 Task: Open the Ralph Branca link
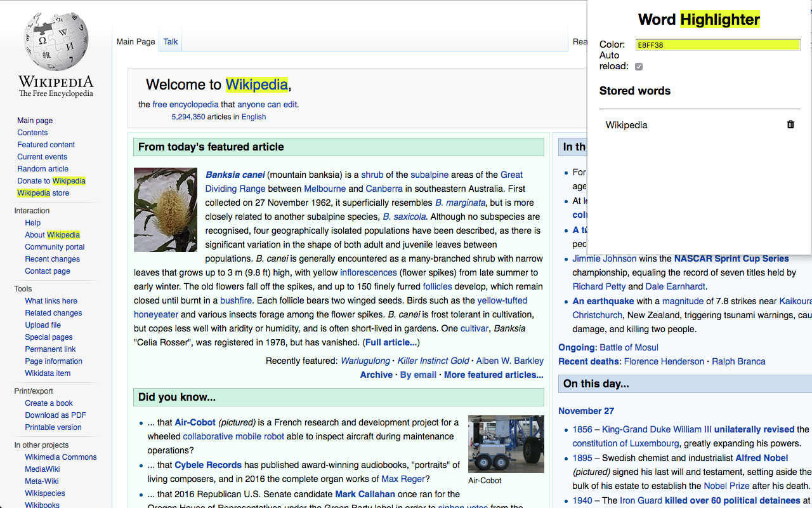(x=738, y=361)
